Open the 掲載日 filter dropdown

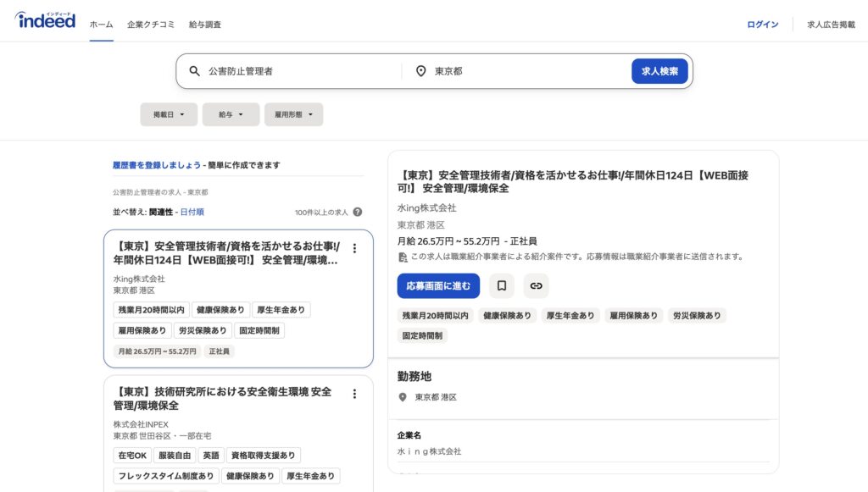coord(169,114)
